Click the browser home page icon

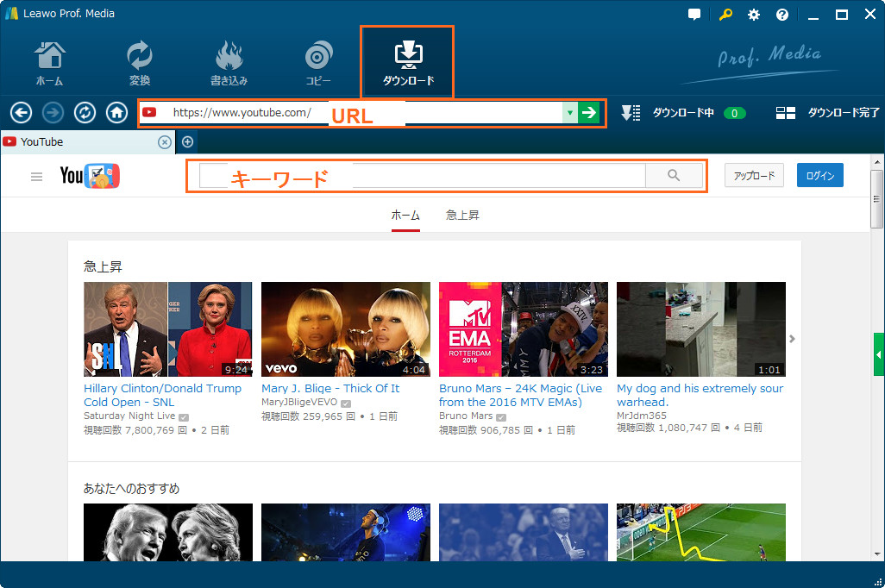click(x=116, y=113)
